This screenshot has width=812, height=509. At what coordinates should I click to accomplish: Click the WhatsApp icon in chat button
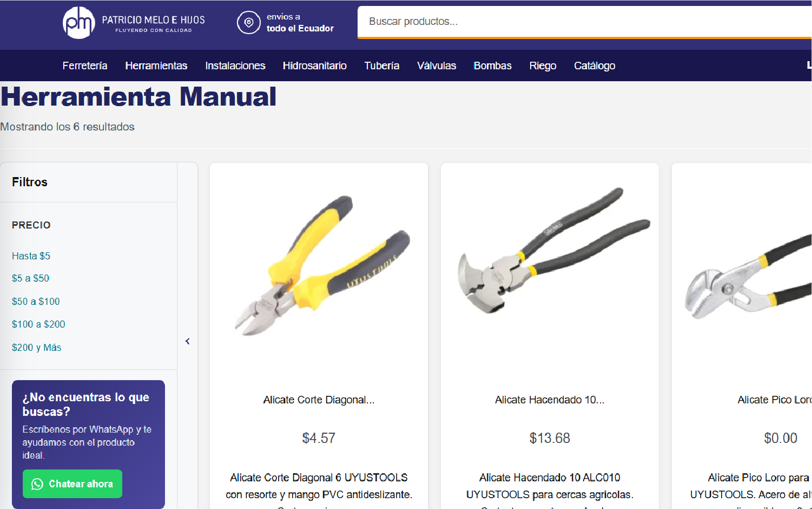tap(37, 484)
